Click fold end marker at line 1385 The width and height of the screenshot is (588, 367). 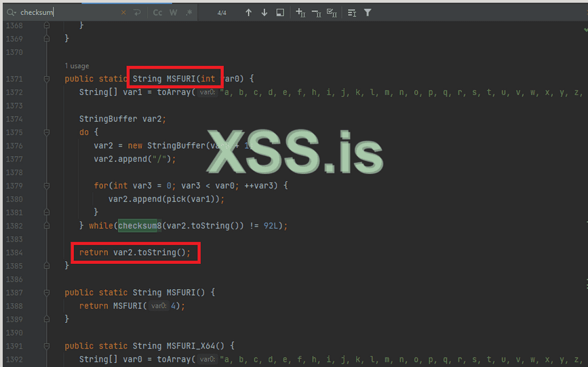coord(47,266)
